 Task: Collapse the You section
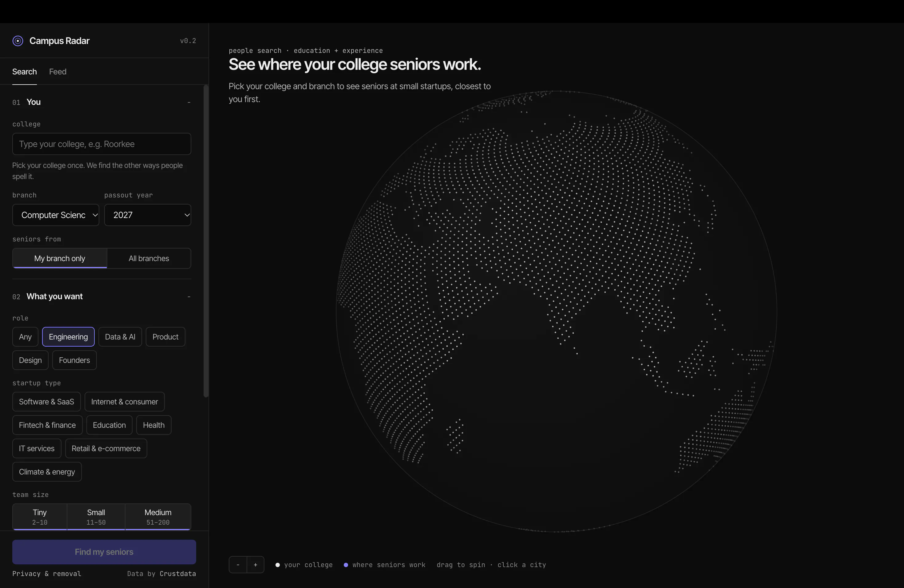189,102
